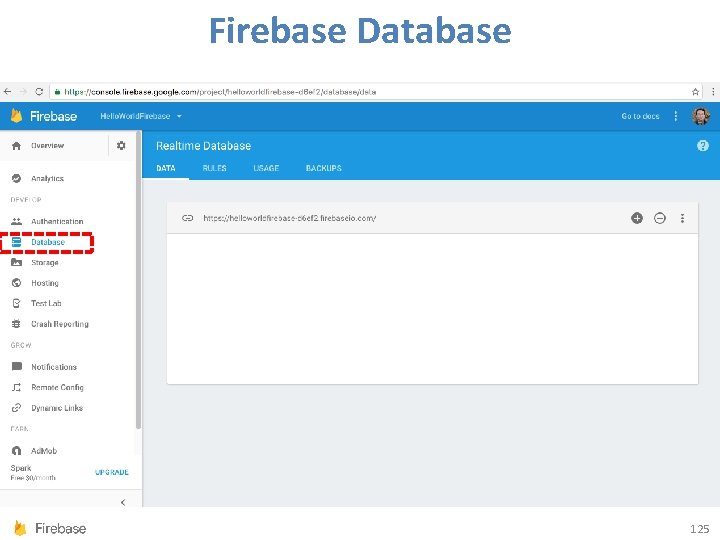Switch to the DATA tab
Screen dimensions: 720x540
click(x=166, y=168)
